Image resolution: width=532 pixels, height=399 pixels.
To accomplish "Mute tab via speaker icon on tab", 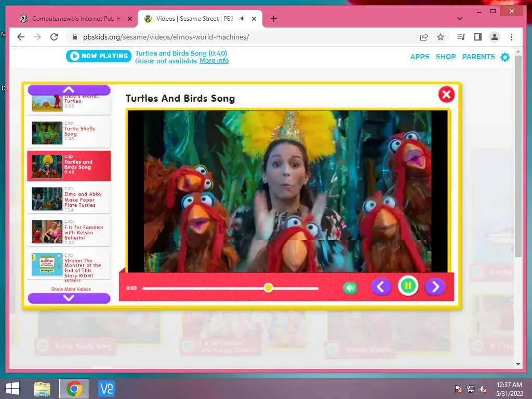I will coord(243,19).
